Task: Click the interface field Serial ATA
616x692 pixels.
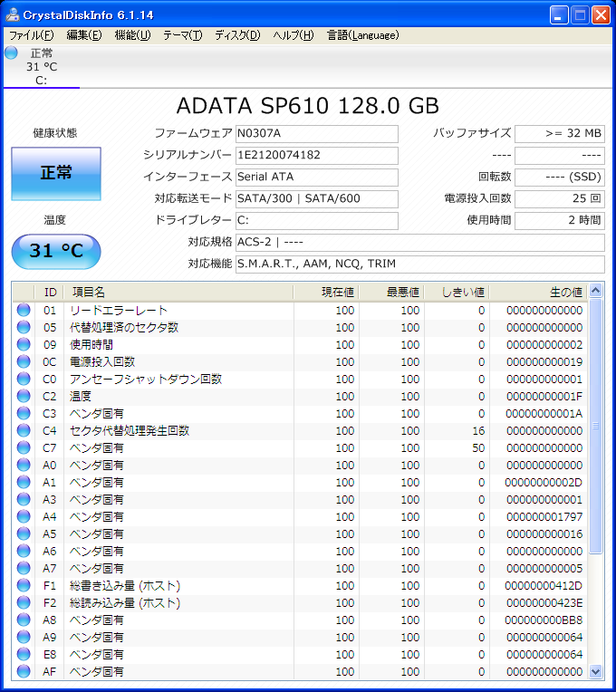Action: (317, 177)
